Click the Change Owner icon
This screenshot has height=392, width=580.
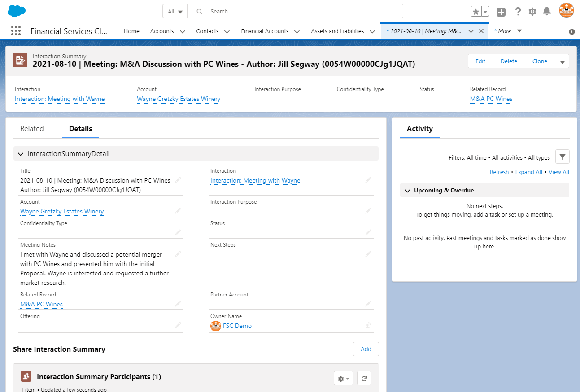point(368,325)
